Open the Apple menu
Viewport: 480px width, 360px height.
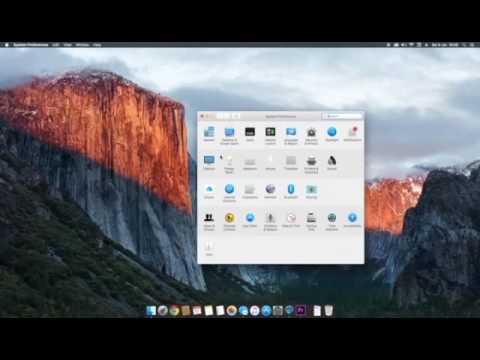(7, 45)
